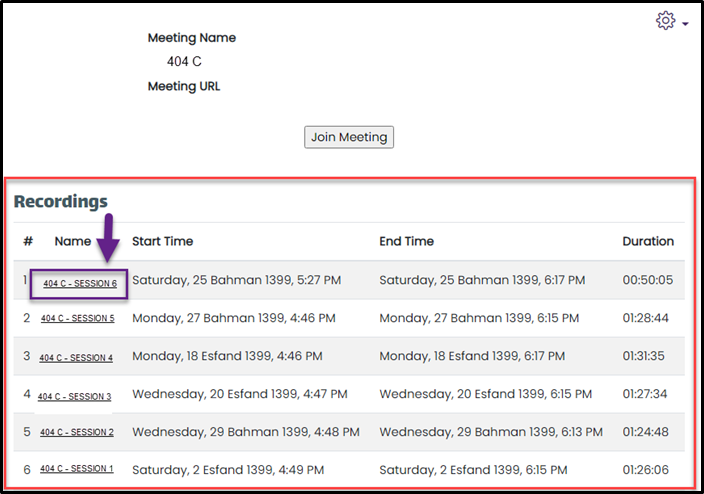Click the 404 C meeting name value
704x494 pixels.
click(184, 62)
